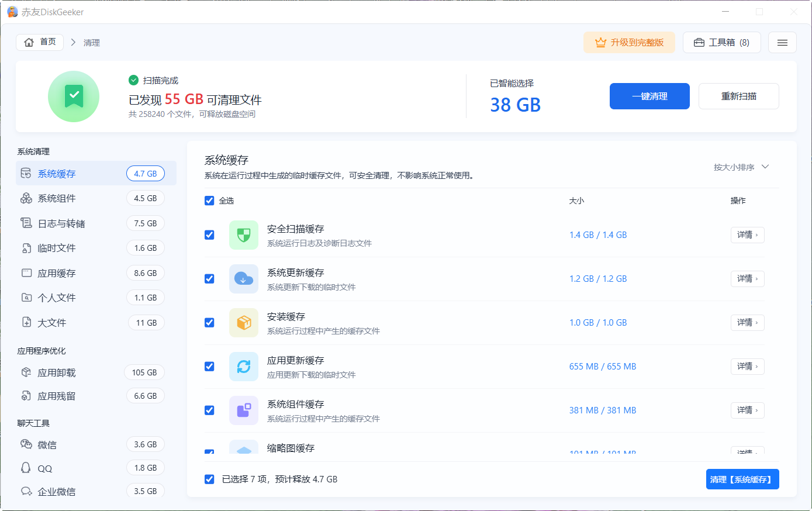812x511 pixels.
Task: Click the 清理【系统缓存】 button
Action: tap(742, 479)
